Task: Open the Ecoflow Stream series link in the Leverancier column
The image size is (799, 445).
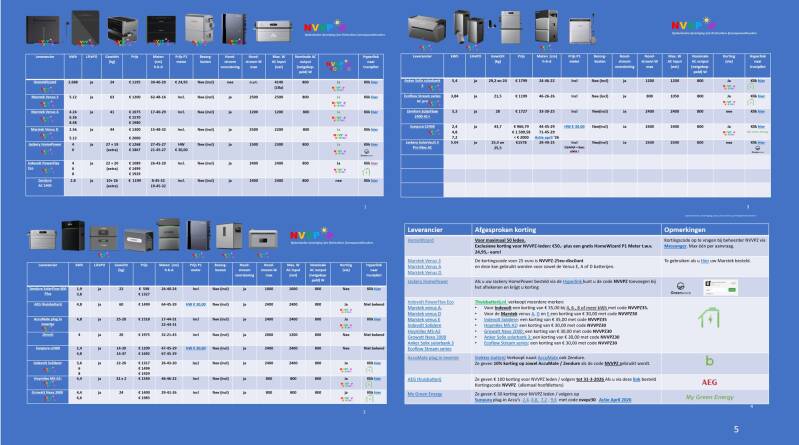Action: click(x=429, y=349)
